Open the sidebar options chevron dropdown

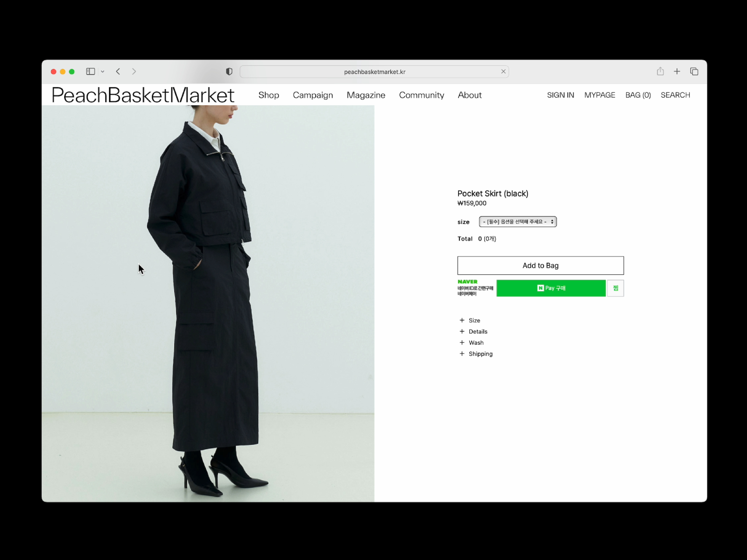103,72
